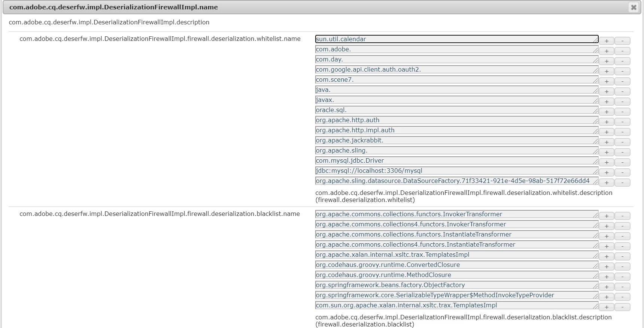Remove the sun.util.calendar whitelist entry
The width and height of the screenshot is (644, 328).
coord(623,41)
